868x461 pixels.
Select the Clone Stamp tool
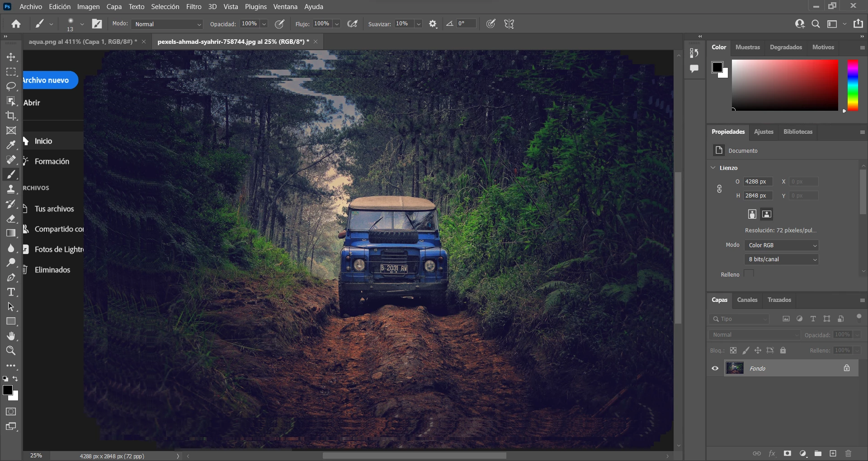coord(11,189)
